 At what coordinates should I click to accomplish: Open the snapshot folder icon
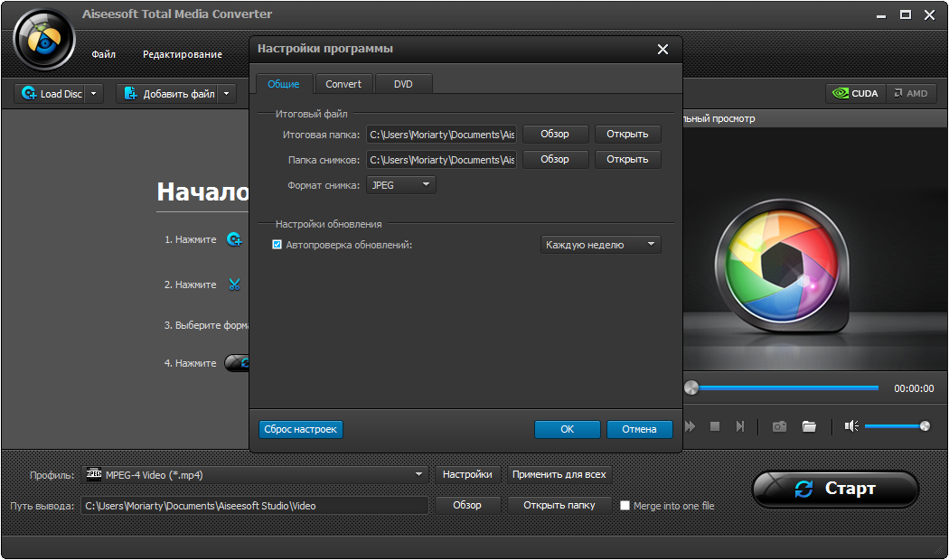(x=809, y=426)
